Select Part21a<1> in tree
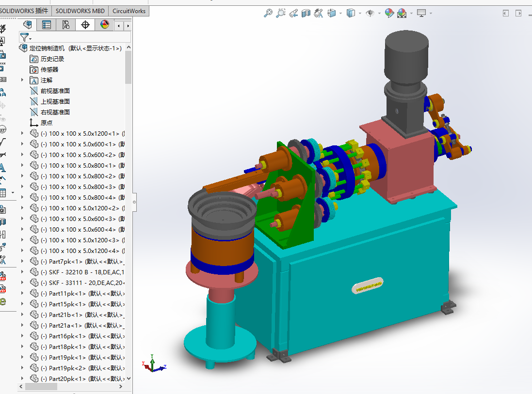 tap(82, 325)
